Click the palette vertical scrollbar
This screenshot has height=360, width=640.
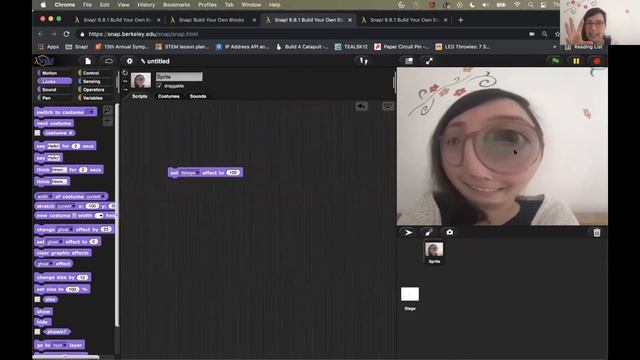[x=117, y=215]
